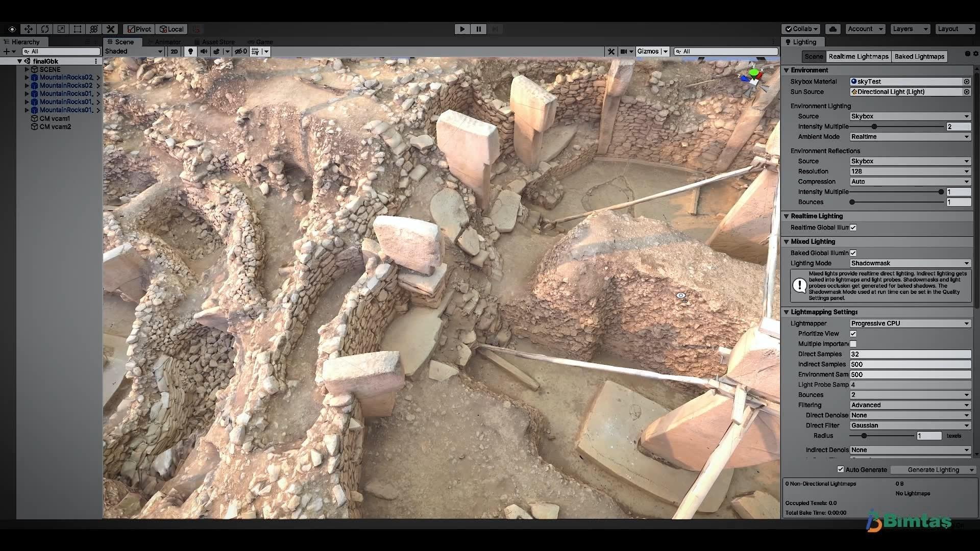Open the Gizmos dropdown
Viewport: 980px width, 551px height.
(x=652, y=52)
